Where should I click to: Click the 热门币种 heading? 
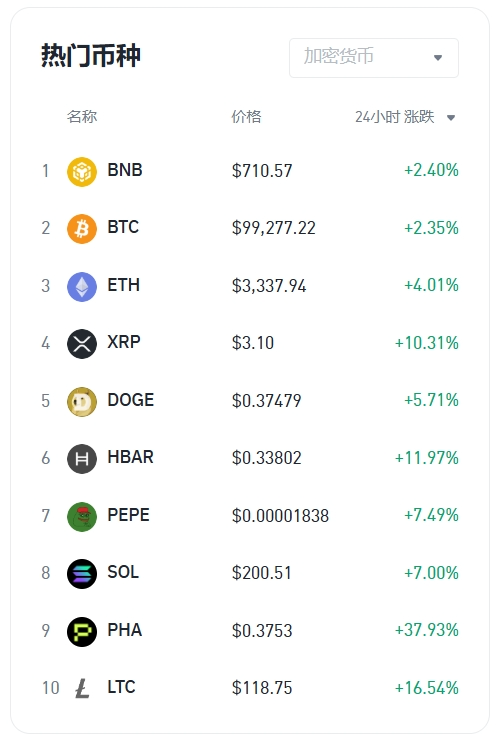click(91, 56)
